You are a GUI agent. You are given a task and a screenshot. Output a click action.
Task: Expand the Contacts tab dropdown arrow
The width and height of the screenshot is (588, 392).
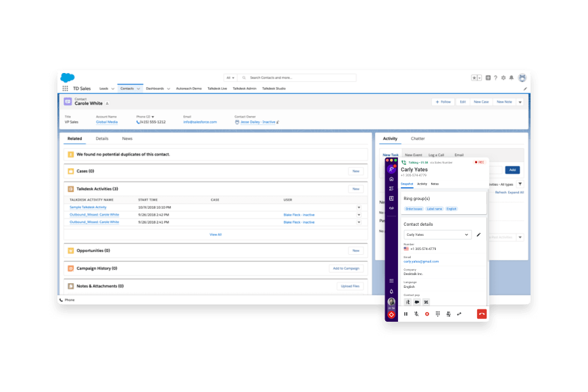[x=138, y=88]
